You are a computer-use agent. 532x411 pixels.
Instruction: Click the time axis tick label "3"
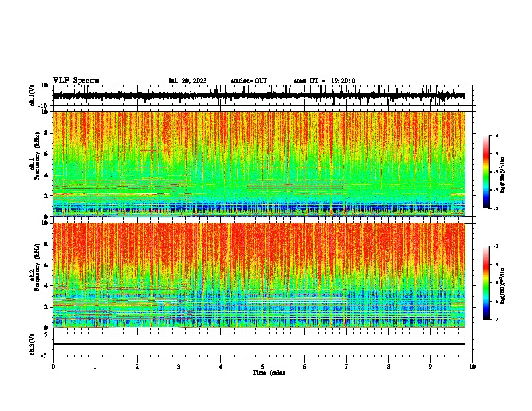point(179,367)
